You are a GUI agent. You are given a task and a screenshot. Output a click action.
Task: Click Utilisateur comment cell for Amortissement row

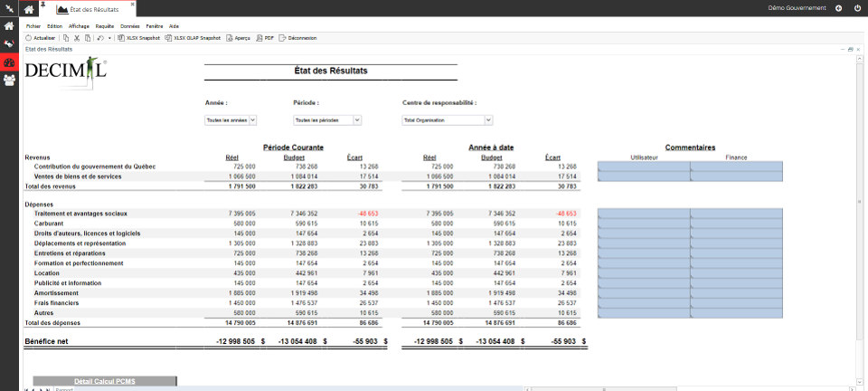coord(645,293)
